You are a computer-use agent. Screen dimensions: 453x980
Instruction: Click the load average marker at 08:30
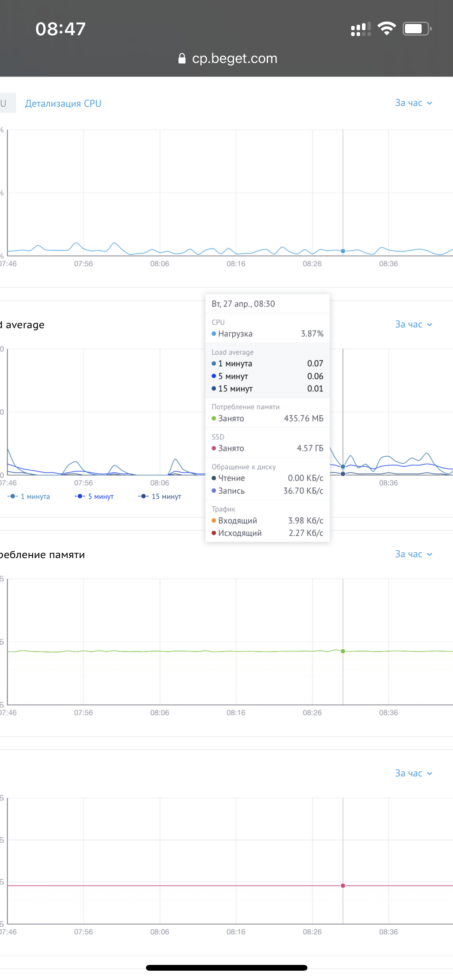343,467
